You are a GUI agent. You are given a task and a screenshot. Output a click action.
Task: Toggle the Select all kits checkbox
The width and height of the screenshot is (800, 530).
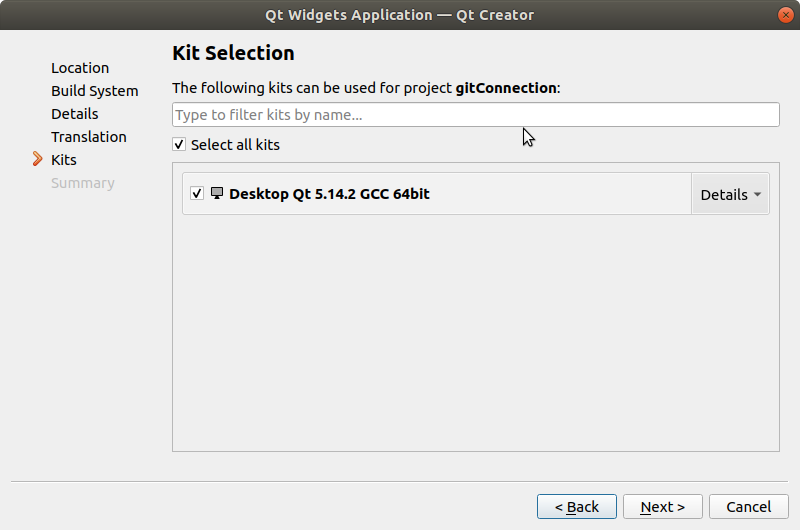(x=180, y=145)
